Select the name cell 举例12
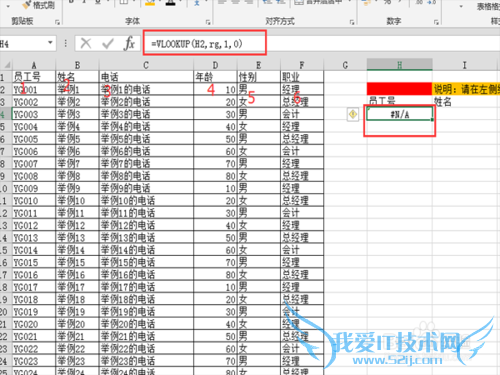500x375 pixels. tap(77, 225)
